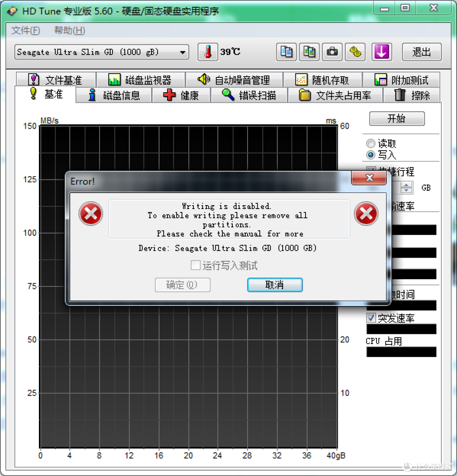Open the 文件(F) menu
The width and height of the screenshot is (457, 476).
coord(26,30)
